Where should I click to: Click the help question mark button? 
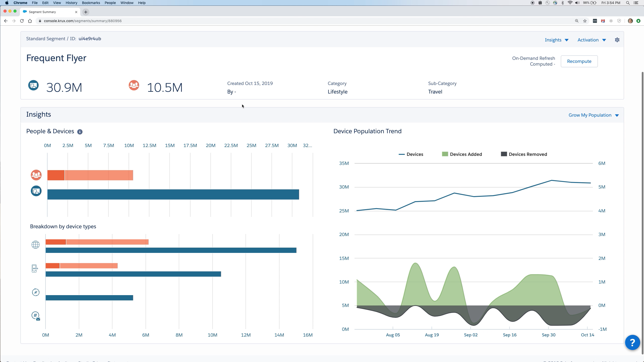[x=632, y=342]
